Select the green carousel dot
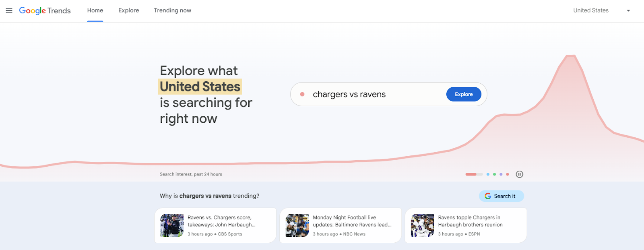Screen dimensions: 644x250 click(x=494, y=174)
